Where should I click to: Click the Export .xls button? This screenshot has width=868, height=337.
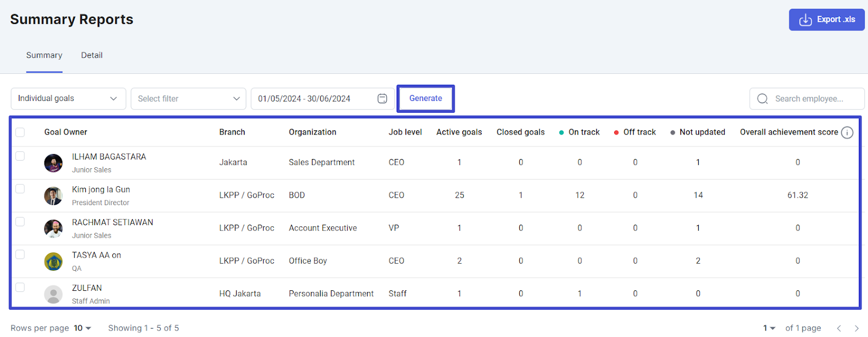(x=826, y=20)
